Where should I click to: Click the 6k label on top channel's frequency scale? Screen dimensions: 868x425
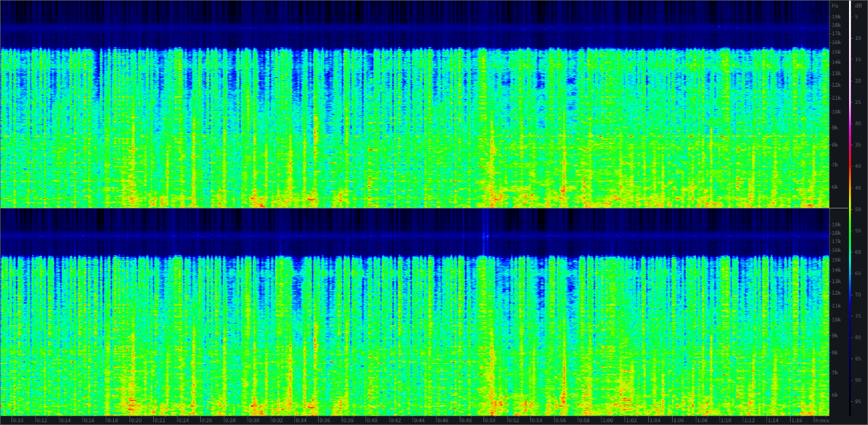835,187
